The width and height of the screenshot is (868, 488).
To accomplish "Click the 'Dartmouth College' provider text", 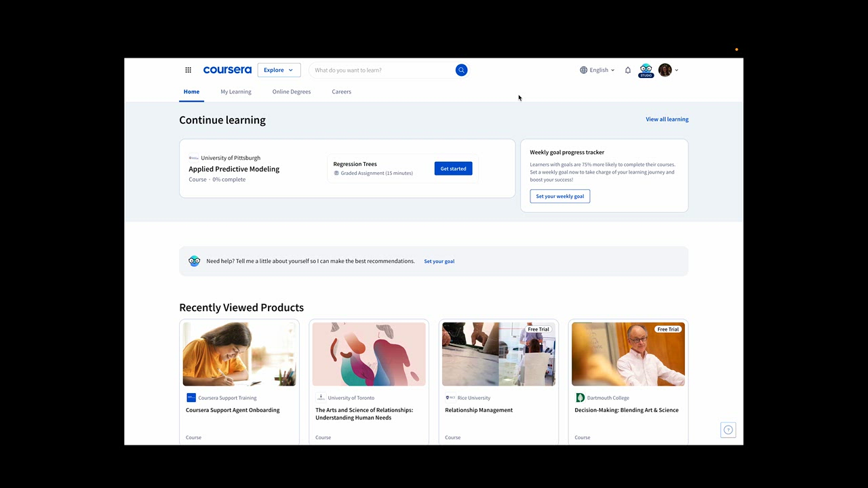I will tap(608, 398).
